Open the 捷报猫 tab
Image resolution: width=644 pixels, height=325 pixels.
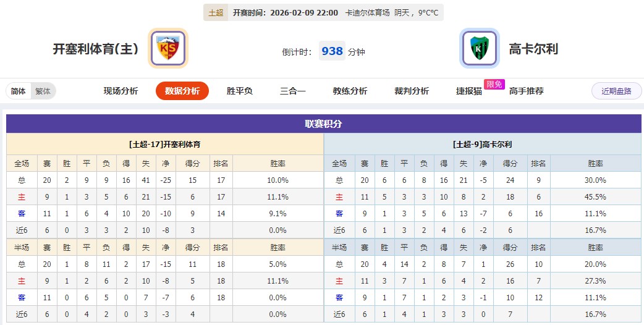(x=469, y=91)
